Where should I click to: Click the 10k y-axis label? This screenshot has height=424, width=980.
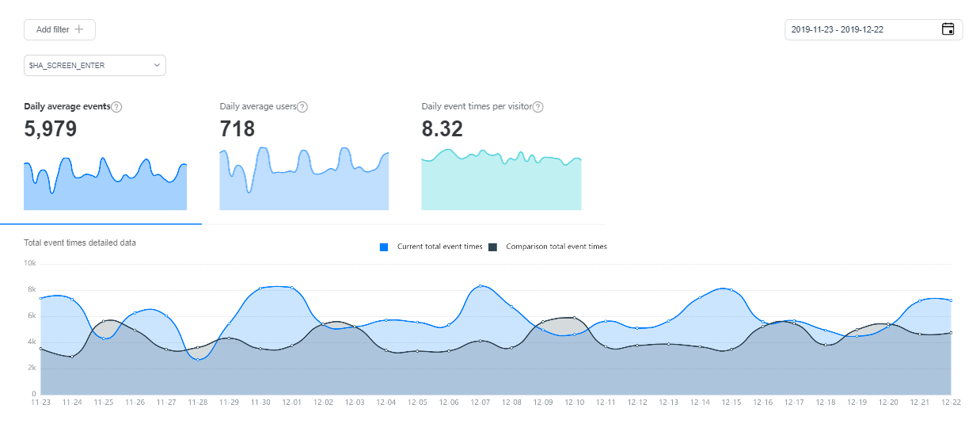[x=30, y=263]
